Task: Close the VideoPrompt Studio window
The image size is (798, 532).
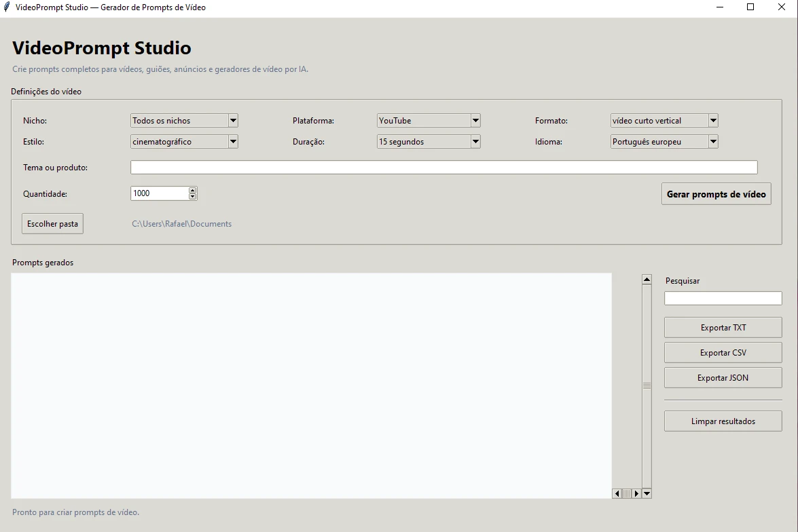Action: 782,7
